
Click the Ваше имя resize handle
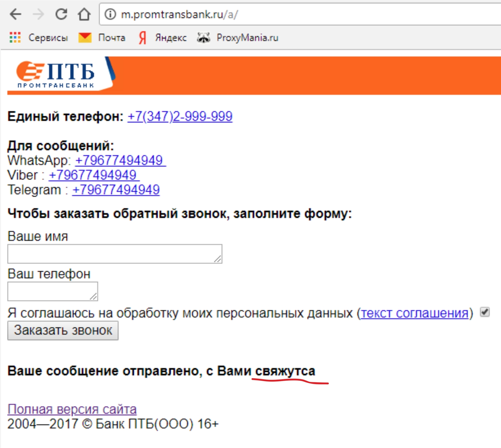218,259
